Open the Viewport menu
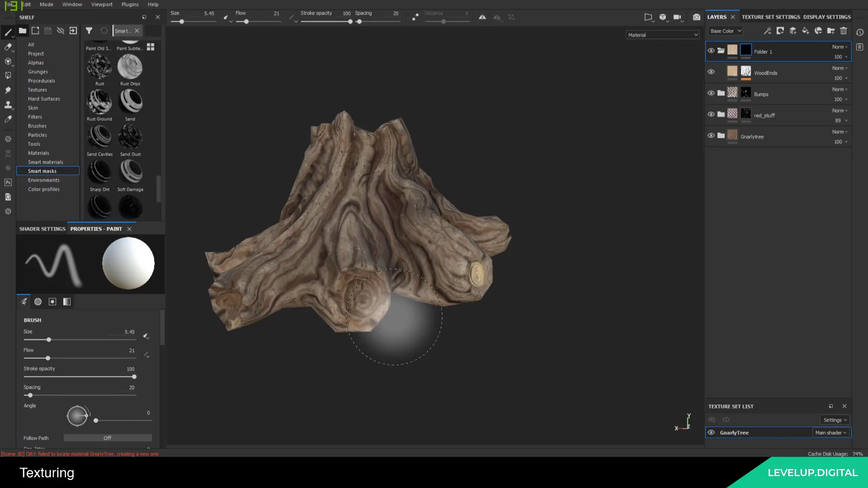The image size is (868, 488). (x=102, y=5)
